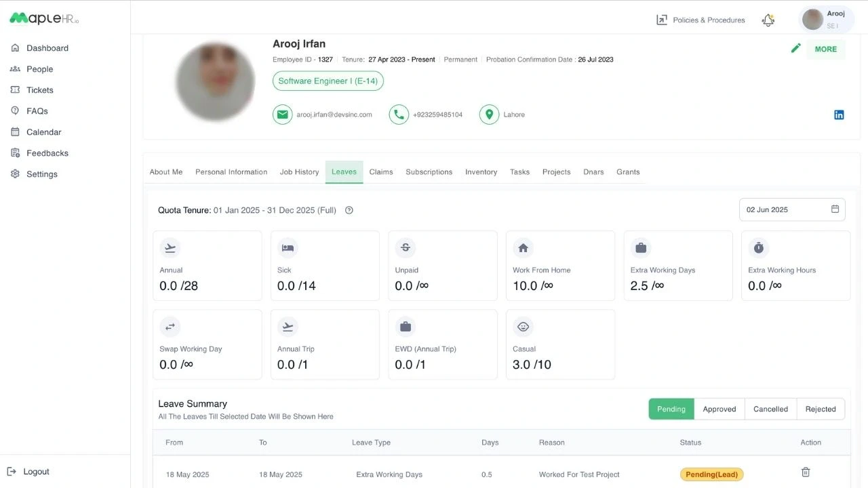The image size is (868, 488).
Task: Click the Tickets sidebar icon
Action: pyautogui.click(x=15, y=90)
